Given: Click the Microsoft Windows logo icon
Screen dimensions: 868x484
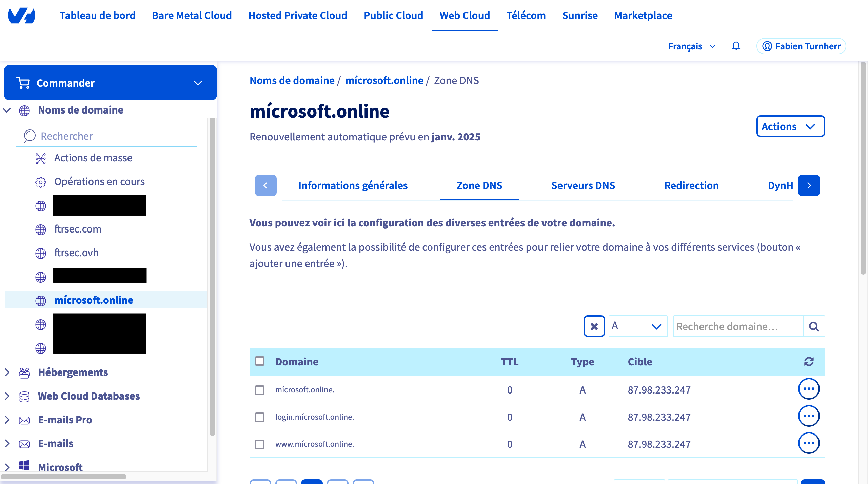Looking at the screenshot, I should pyautogui.click(x=24, y=465).
